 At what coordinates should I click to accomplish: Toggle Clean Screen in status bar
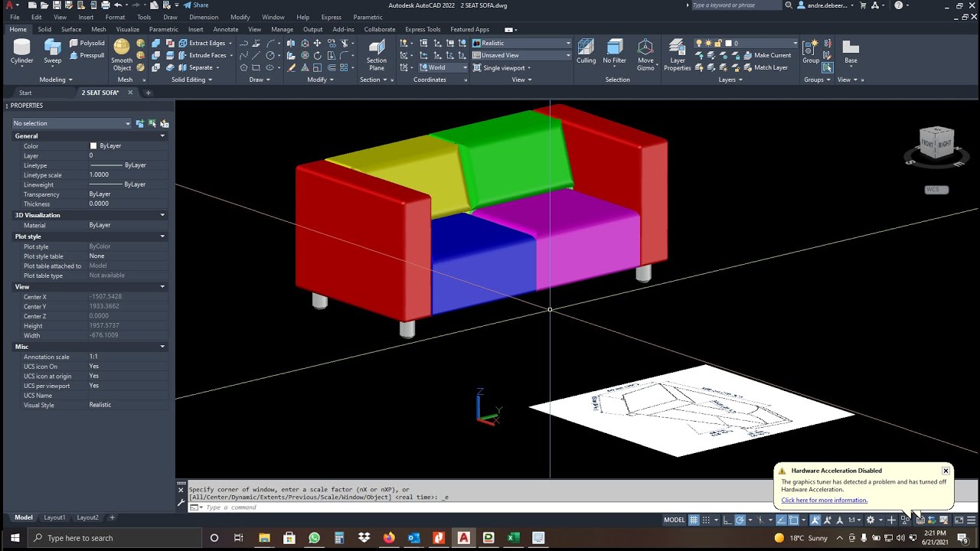coord(959,520)
